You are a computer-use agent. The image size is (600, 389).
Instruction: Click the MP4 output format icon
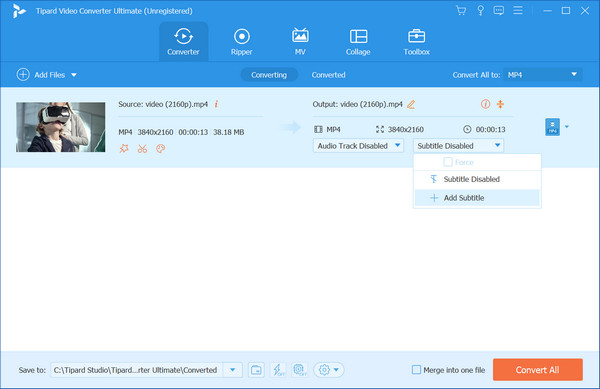pyautogui.click(x=552, y=127)
